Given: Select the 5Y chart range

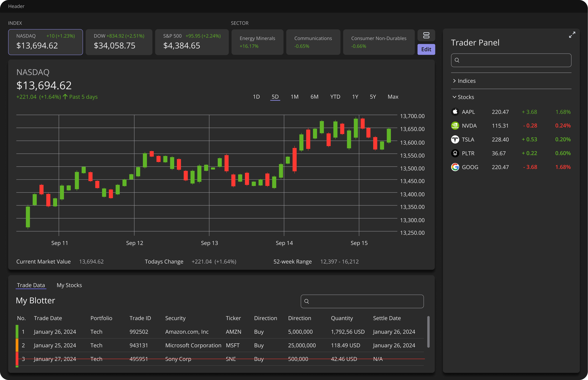Looking at the screenshot, I should point(373,97).
